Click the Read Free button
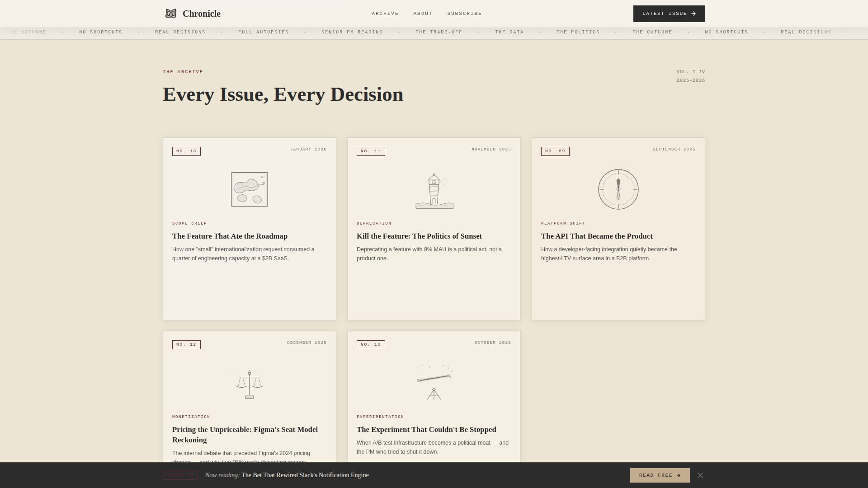 [x=660, y=475]
